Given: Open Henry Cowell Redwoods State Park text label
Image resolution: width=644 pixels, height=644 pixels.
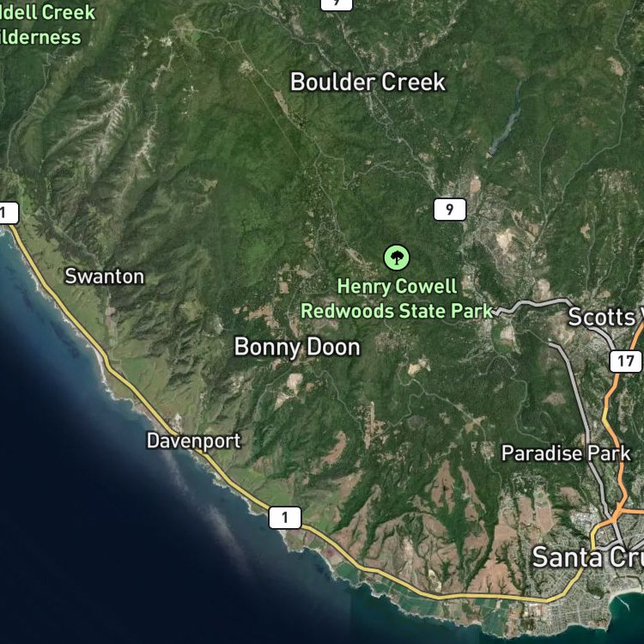Looking at the screenshot, I should tap(397, 299).
